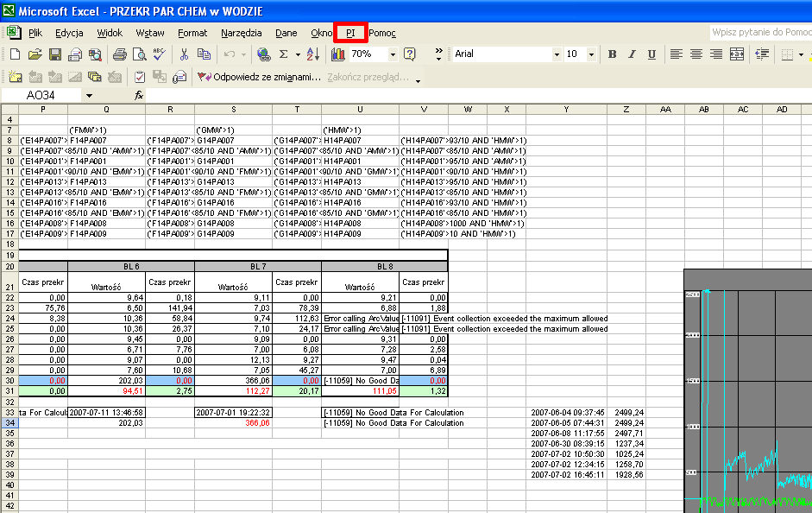This screenshot has height=513, width=812.
Task: Click the Print printer icon
Action: pos(120,54)
